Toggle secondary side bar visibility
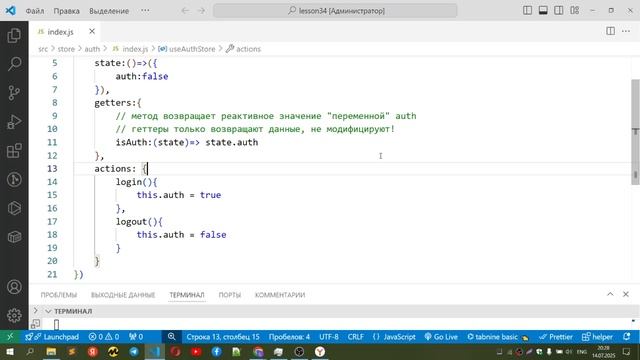Image resolution: width=640 pixels, height=360 pixels. coord(559,11)
